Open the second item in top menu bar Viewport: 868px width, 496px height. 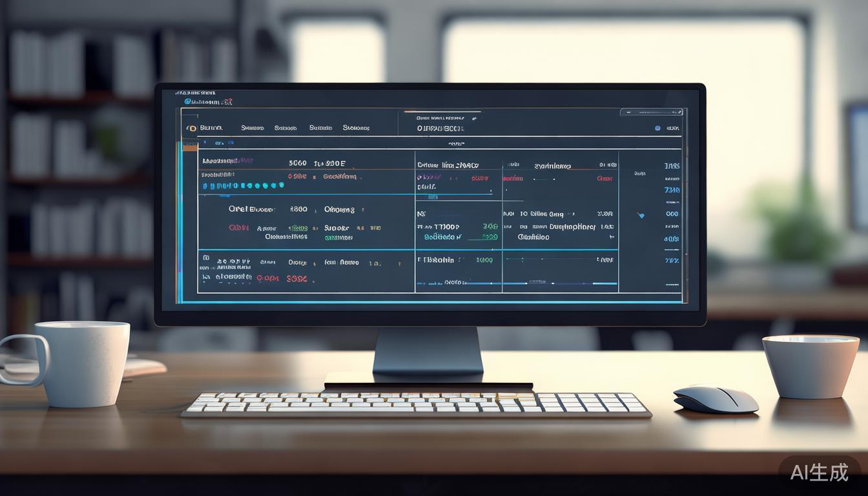click(253, 128)
